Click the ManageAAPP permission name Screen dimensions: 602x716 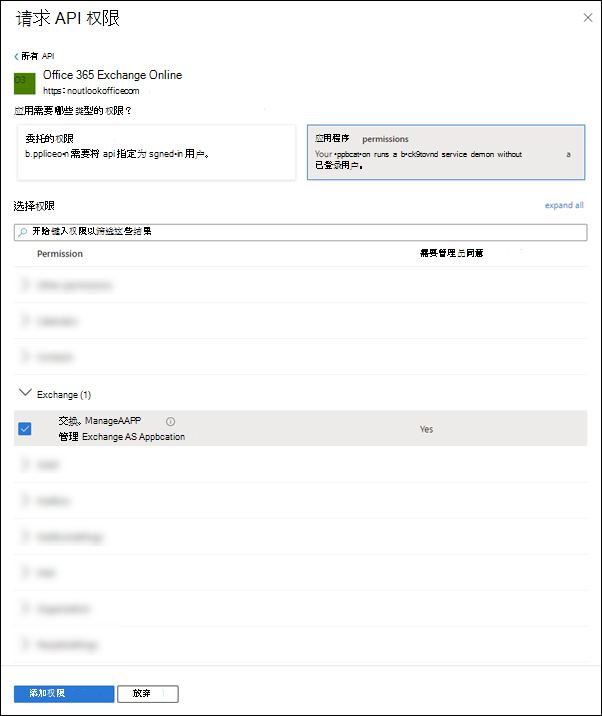click(x=100, y=421)
